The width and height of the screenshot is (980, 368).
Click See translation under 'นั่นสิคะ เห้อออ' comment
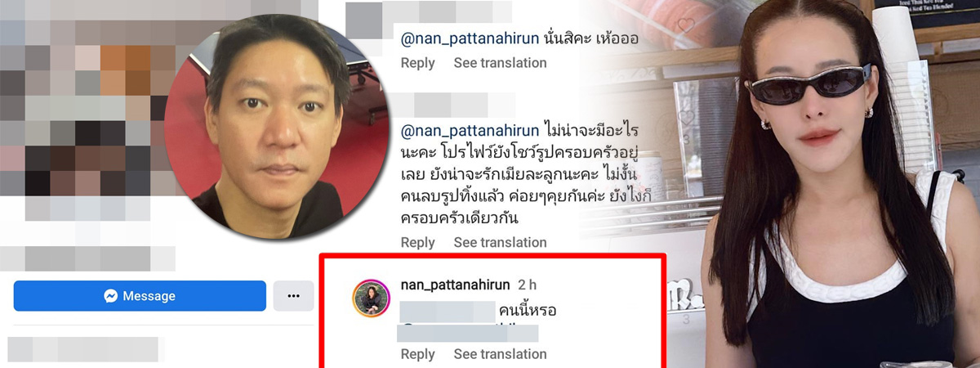click(x=500, y=63)
